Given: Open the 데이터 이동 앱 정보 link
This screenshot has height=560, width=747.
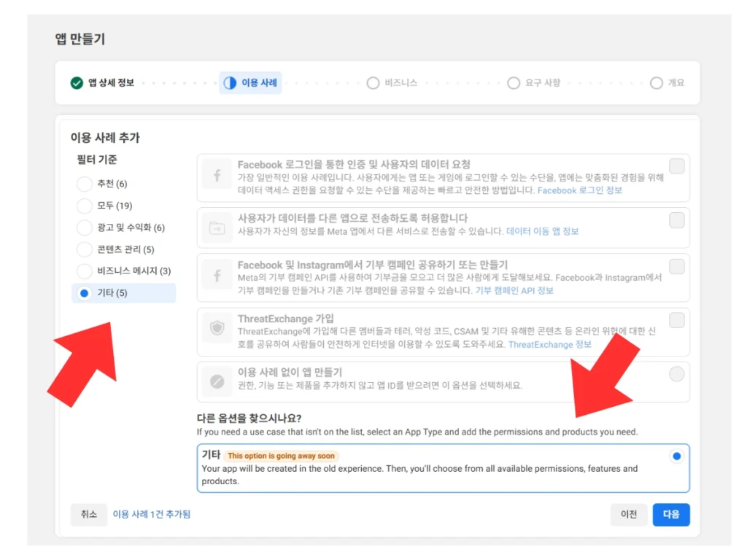Looking at the screenshot, I should pyautogui.click(x=542, y=231).
